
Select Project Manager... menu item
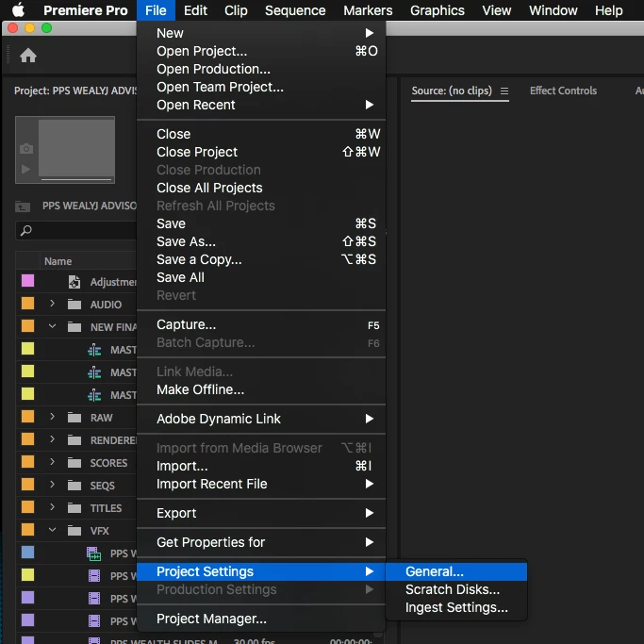tap(261, 619)
